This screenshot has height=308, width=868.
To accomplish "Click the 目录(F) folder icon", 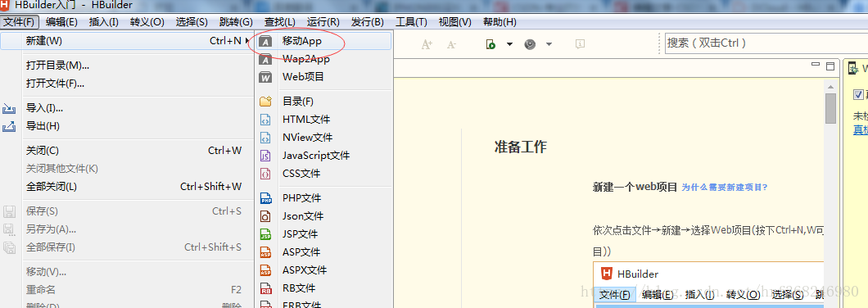I will pyautogui.click(x=266, y=102).
